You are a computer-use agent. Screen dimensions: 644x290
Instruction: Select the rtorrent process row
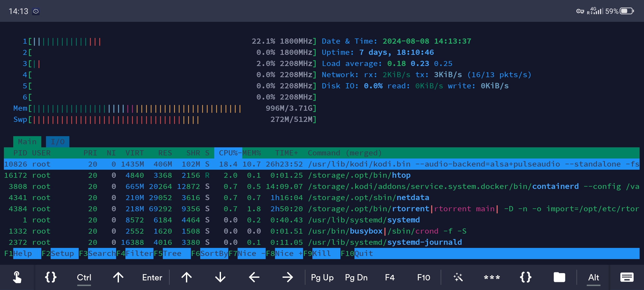coord(322,209)
